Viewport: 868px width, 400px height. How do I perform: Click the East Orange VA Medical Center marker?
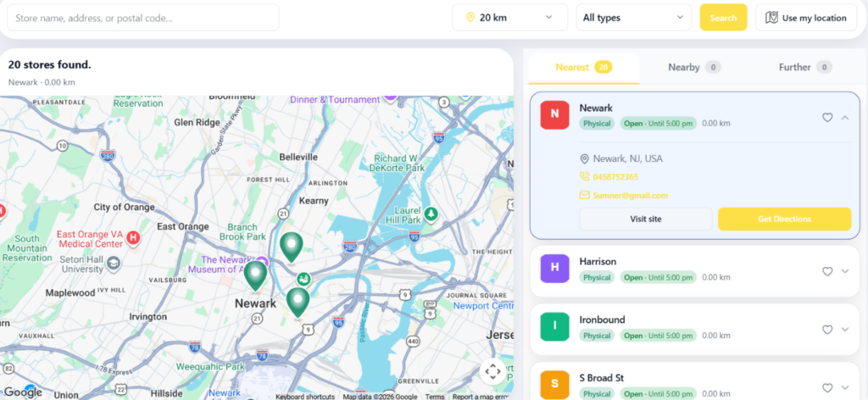tap(133, 238)
